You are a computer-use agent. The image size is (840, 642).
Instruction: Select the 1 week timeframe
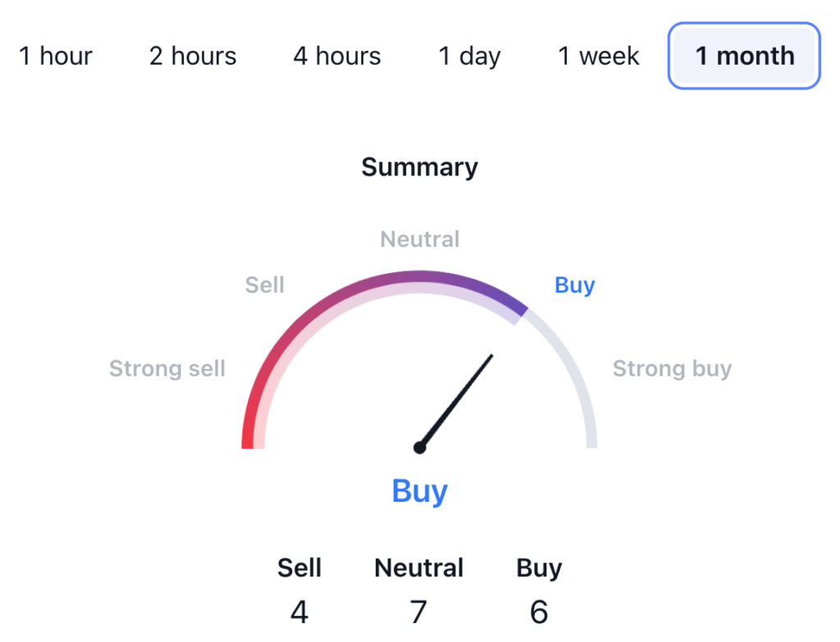[x=599, y=56]
